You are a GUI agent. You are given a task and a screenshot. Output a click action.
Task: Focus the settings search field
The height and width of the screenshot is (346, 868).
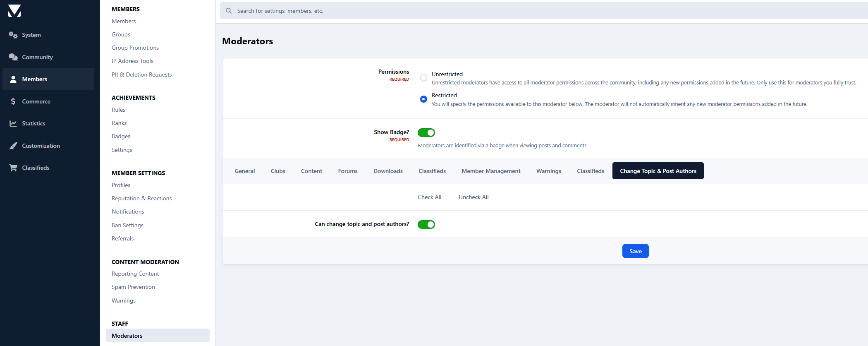tap(538, 11)
